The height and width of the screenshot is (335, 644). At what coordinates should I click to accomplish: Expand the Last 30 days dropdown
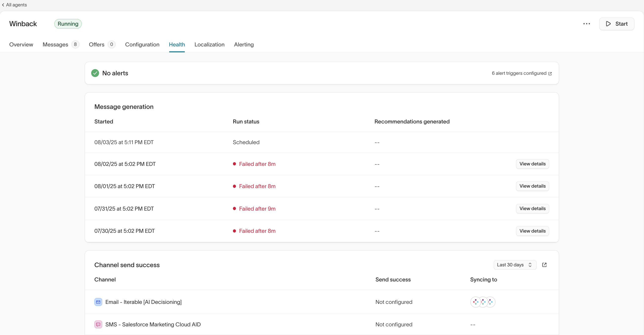(515, 265)
